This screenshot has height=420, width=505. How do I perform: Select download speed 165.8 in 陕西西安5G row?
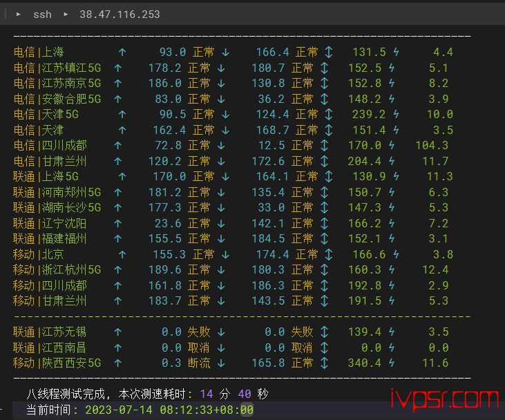coord(268,363)
